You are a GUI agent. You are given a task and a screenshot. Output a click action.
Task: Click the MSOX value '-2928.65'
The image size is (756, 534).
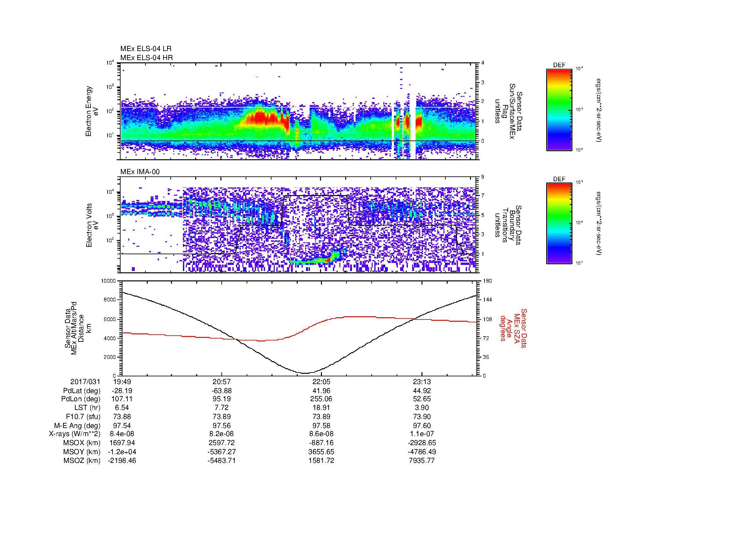[422, 443]
